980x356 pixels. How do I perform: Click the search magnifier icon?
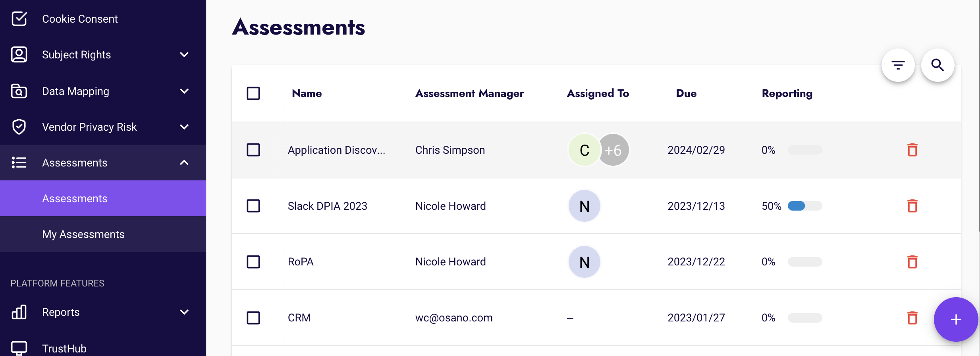(938, 65)
